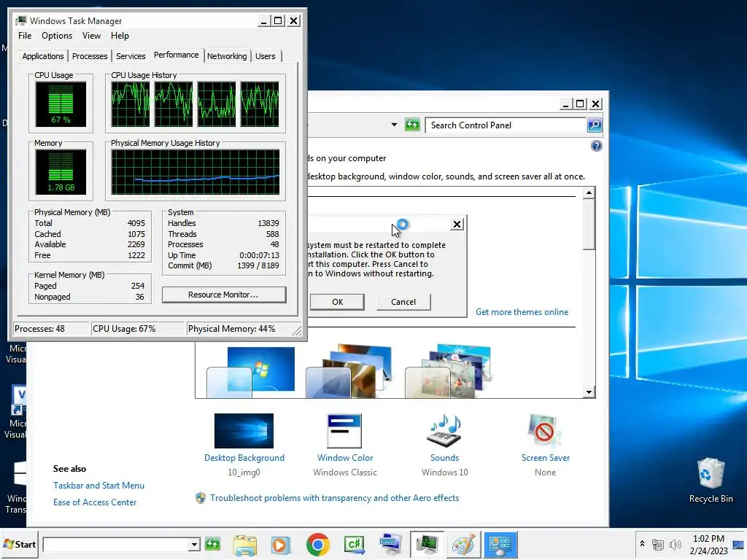
Task: Close the restart prompt dialog
Action: 457,225
